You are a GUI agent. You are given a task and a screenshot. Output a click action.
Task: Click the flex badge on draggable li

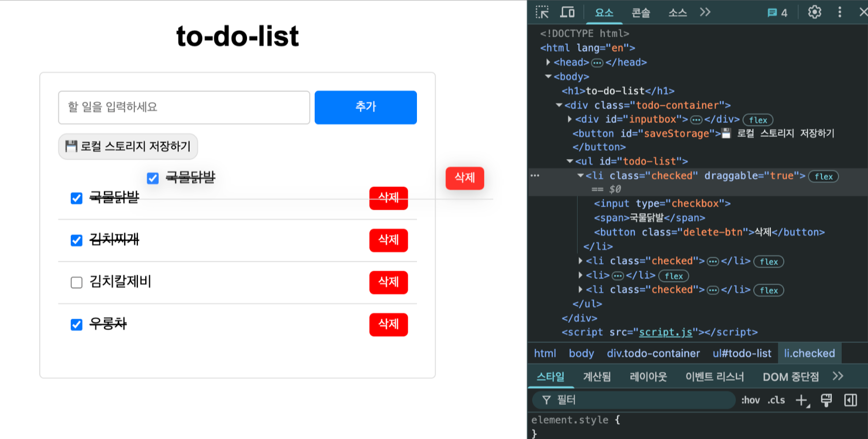pyautogui.click(x=824, y=177)
